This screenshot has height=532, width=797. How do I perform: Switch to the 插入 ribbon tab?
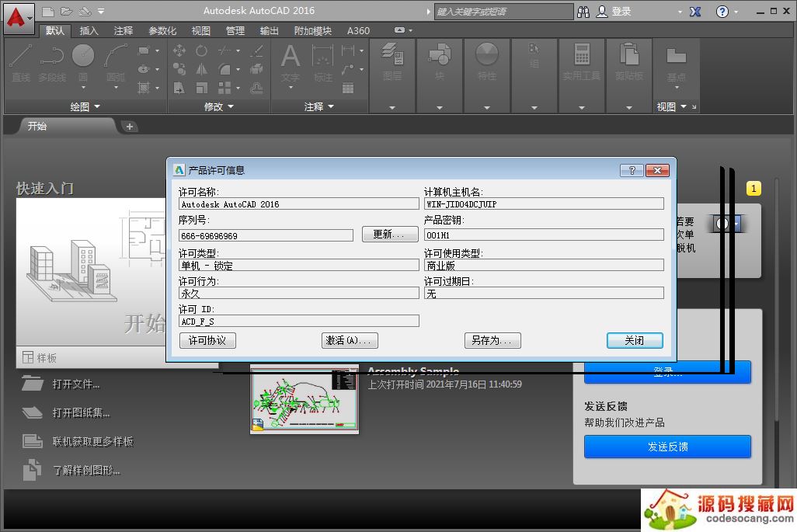89,31
